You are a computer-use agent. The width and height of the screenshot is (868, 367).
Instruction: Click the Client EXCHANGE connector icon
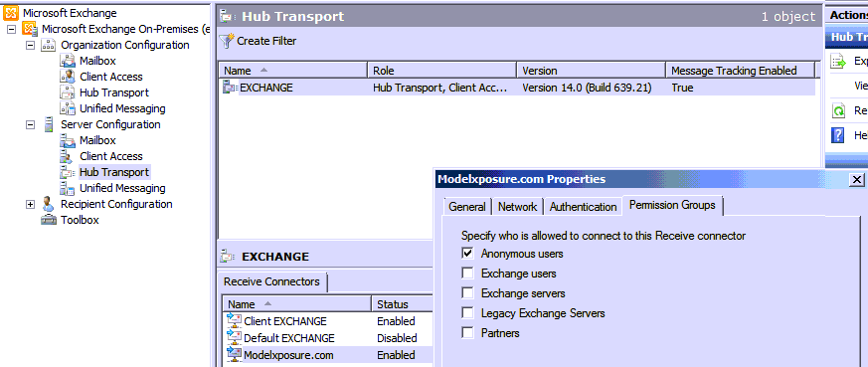click(235, 321)
